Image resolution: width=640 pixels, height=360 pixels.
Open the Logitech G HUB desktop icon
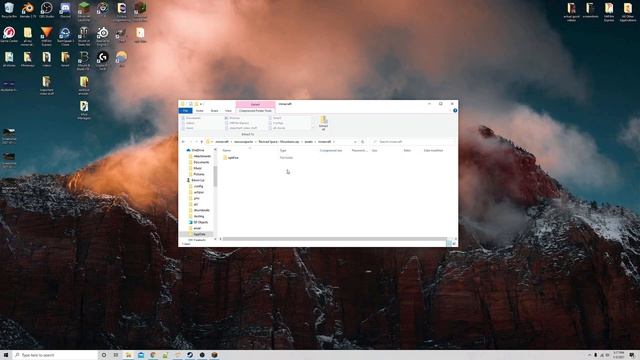(102, 60)
